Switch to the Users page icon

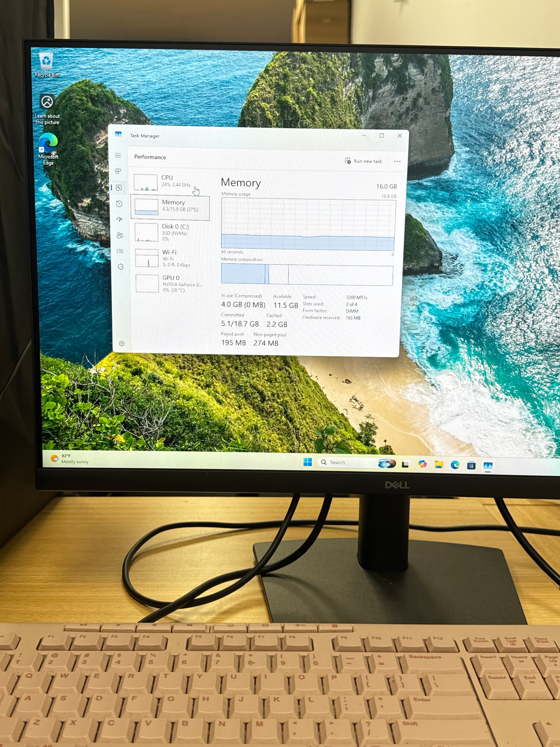tap(120, 235)
